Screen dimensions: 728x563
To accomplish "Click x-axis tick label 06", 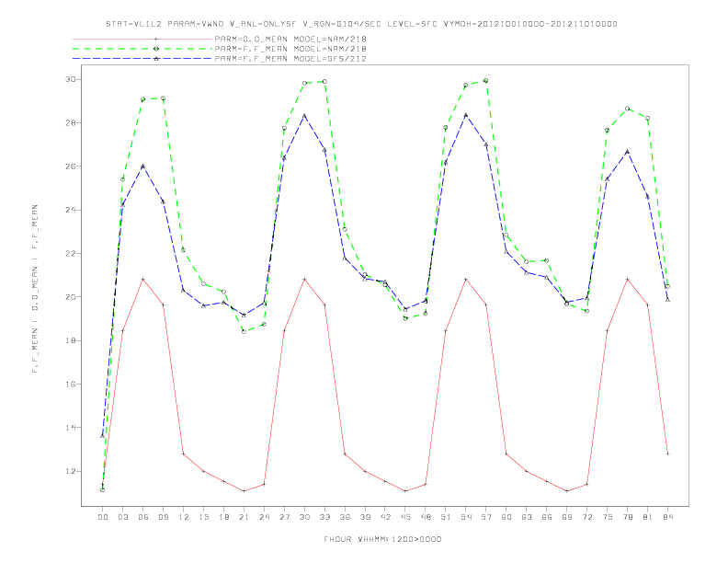I will coord(143,517).
